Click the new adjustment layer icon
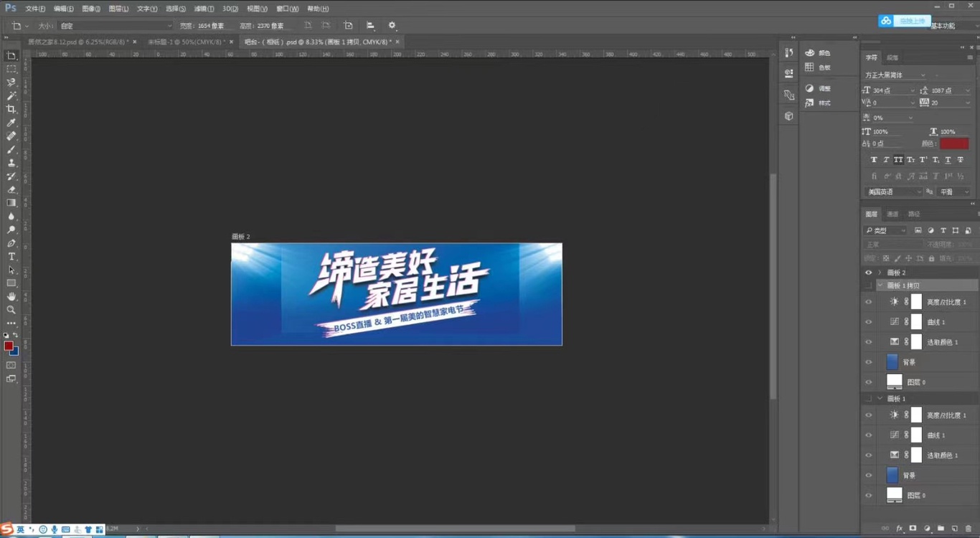This screenshot has height=538, width=980. (x=927, y=528)
